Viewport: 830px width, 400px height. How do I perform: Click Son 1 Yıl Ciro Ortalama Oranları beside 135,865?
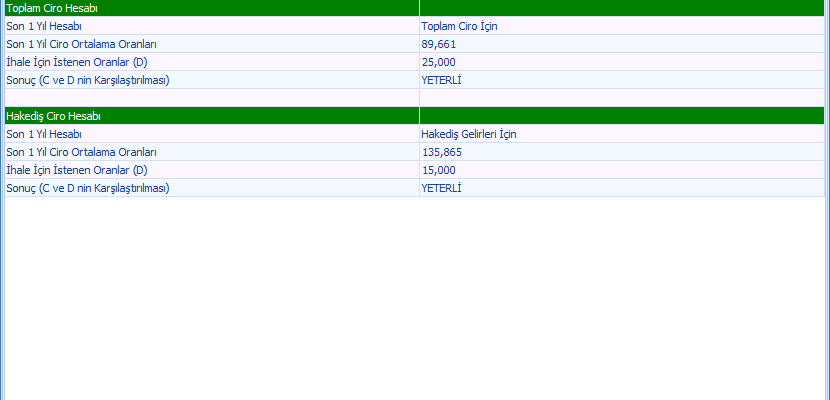[x=81, y=152]
